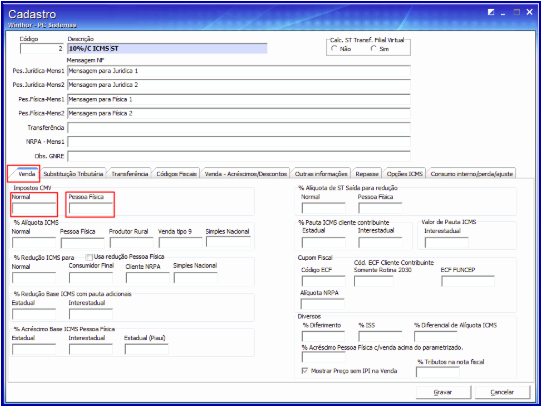Open the Outras informações tab
The width and height of the screenshot is (542, 407).
coord(321,174)
